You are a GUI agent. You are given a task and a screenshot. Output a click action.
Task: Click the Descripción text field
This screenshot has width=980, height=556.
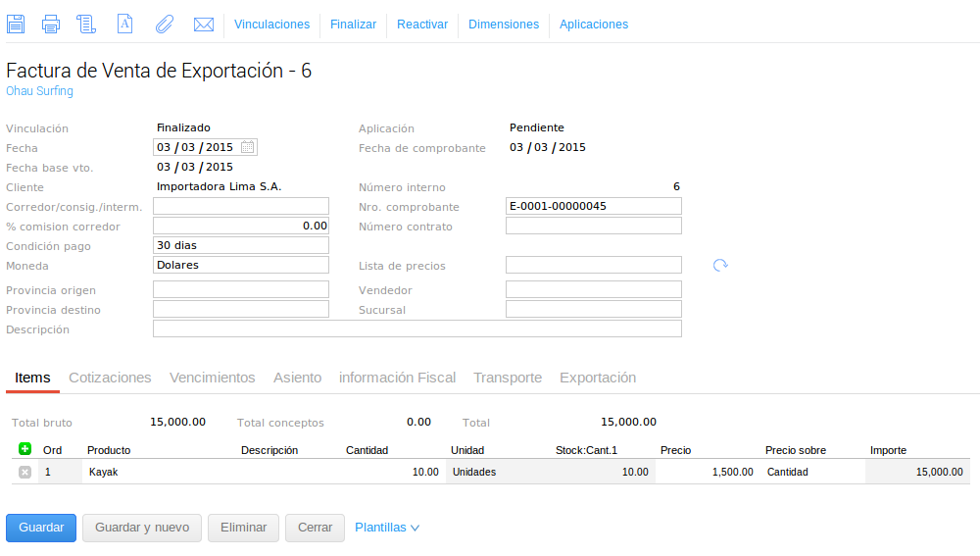[x=417, y=329]
